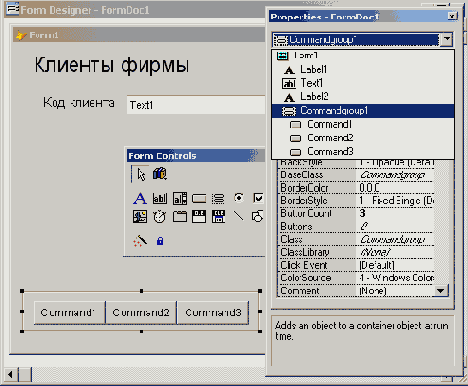Click the Command1 button on the form
The image size is (468, 386).
tap(69, 312)
